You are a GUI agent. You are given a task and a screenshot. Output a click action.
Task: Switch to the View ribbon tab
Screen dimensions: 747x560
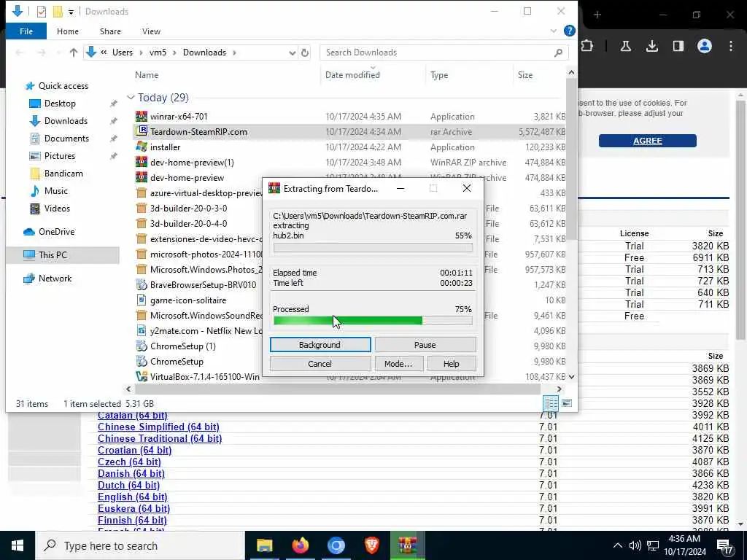coord(151,31)
